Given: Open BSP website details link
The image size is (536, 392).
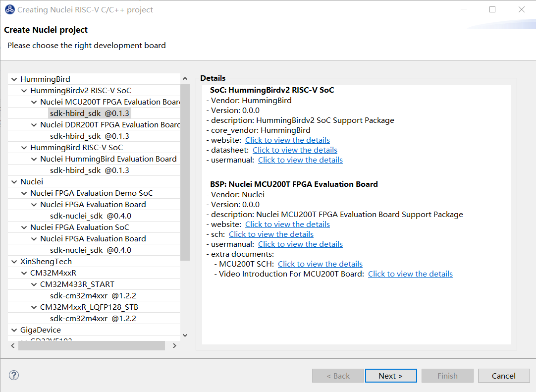Looking at the screenshot, I should coord(287,224).
